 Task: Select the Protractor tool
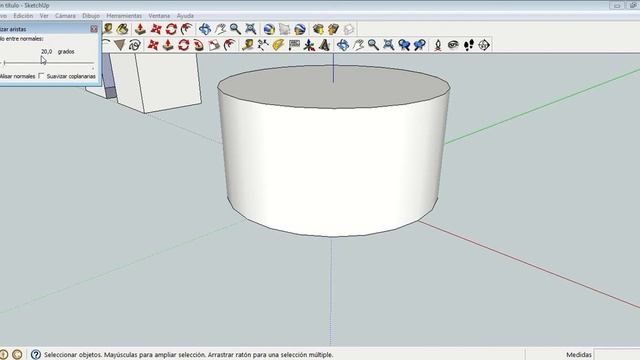click(x=278, y=45)
